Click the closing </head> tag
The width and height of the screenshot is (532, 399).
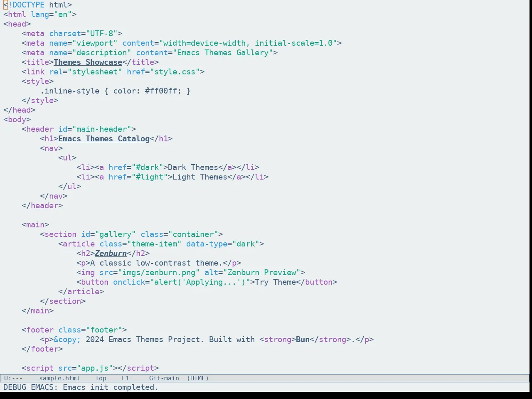(19, 110)
